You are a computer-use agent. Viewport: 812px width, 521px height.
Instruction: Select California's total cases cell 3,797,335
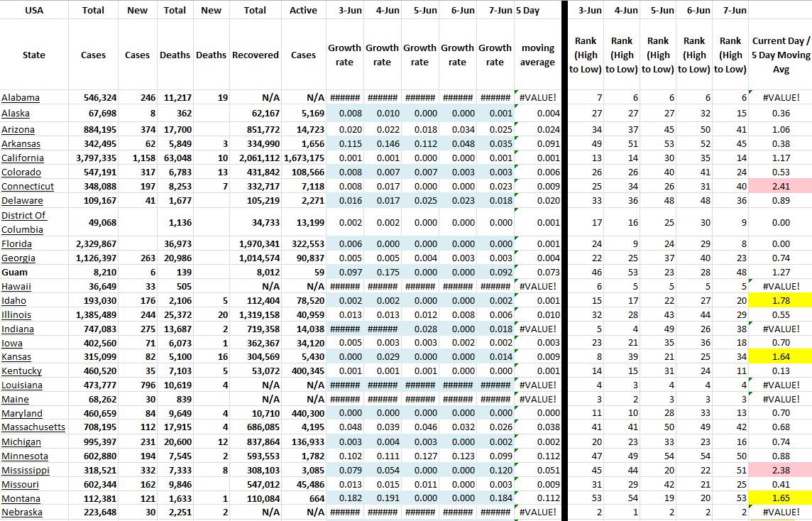[x=93, y=158]
